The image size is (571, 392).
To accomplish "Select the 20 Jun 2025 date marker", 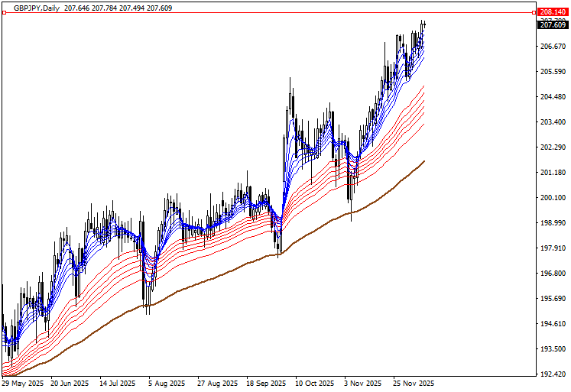I will [70, 383].
